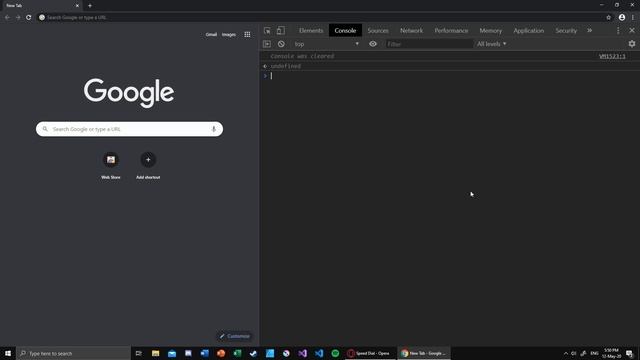Click the Add shortcut button
640x360 pixels.
[148, 165]
